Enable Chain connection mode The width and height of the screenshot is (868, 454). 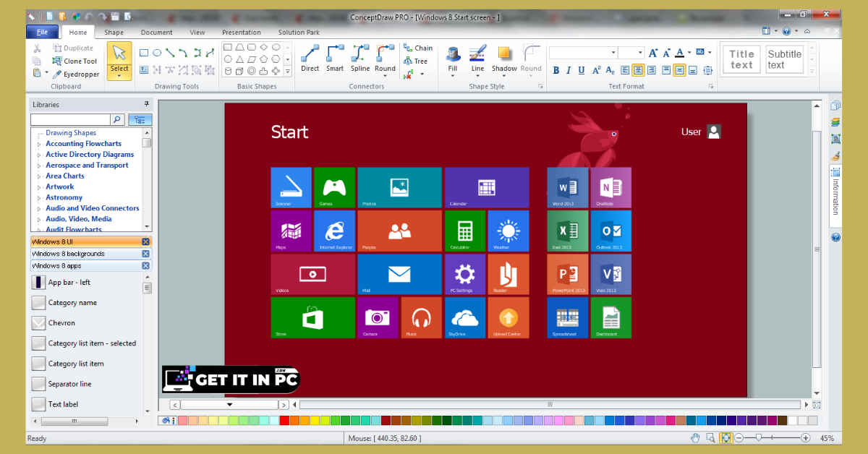(417, 48)
